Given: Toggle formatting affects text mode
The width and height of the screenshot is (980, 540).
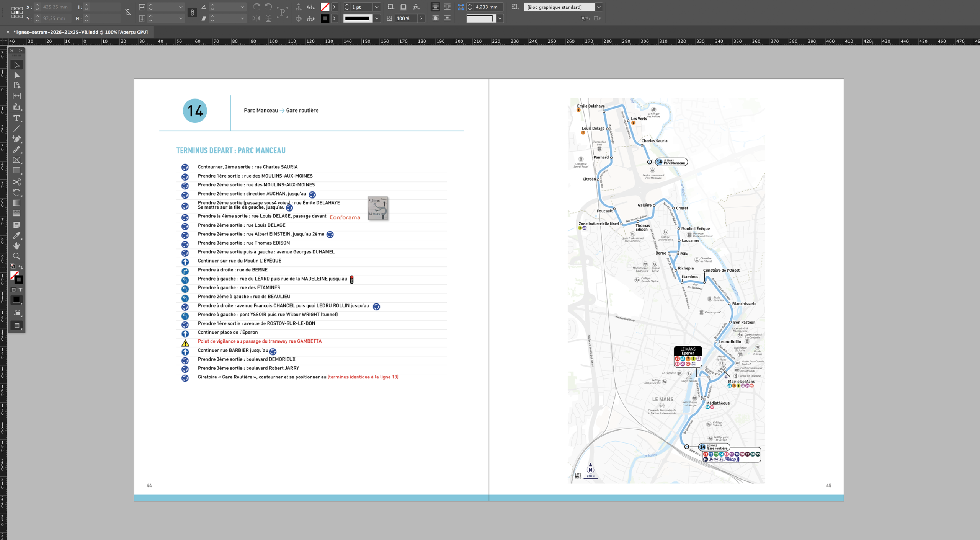Looking at the screenshot, I should tap(21, 290).
